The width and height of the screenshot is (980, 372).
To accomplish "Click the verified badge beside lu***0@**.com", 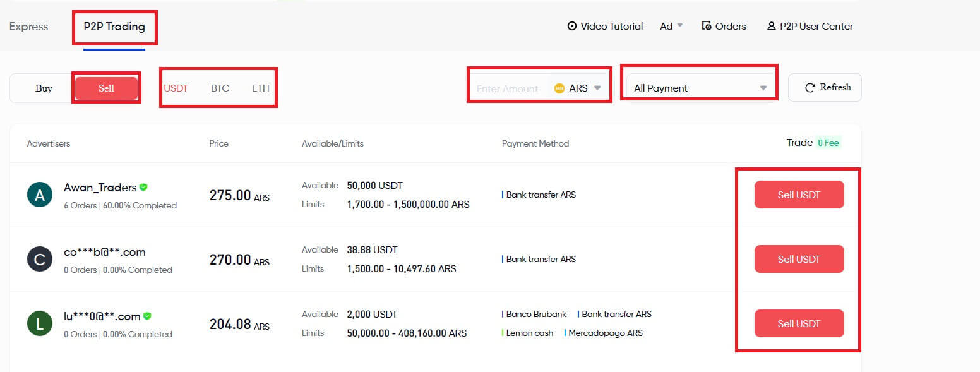I will (147, 316).
